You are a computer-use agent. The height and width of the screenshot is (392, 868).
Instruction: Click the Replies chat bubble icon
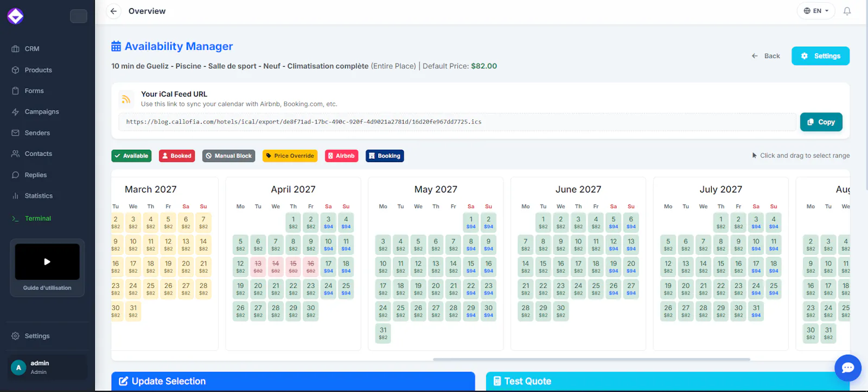[15, 175]
